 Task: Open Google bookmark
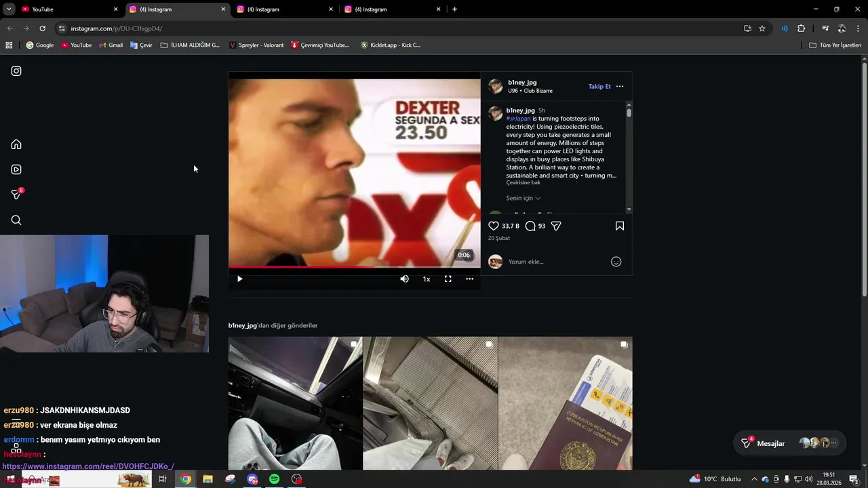(40, 45)
